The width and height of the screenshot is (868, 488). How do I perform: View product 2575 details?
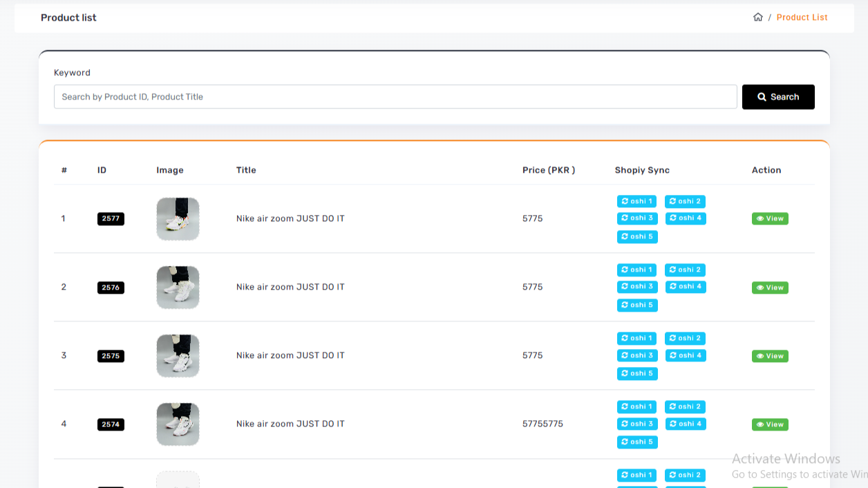click(x=770, y=356)
